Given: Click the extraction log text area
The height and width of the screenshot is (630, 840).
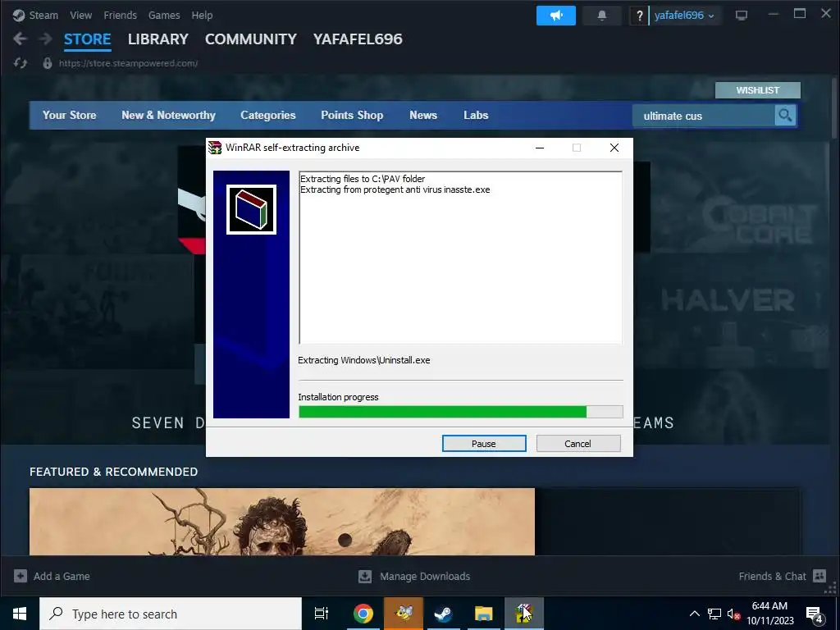Looking at the screenshot, I should pos(461,258).
